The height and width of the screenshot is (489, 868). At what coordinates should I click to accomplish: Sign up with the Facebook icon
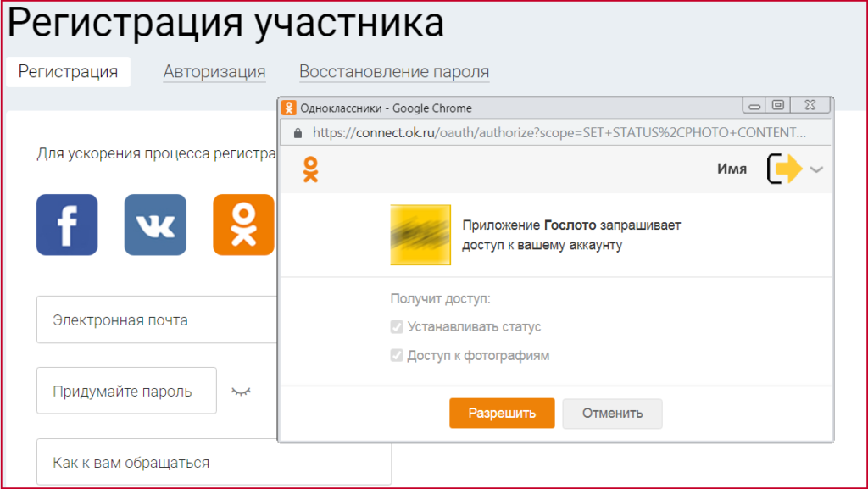pos(67,225)
